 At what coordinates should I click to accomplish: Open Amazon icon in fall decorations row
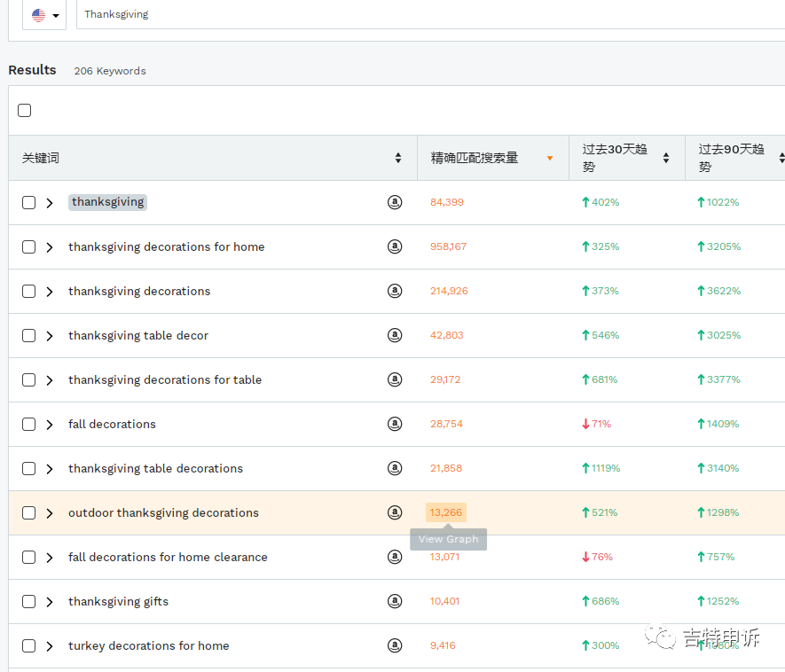395,424
